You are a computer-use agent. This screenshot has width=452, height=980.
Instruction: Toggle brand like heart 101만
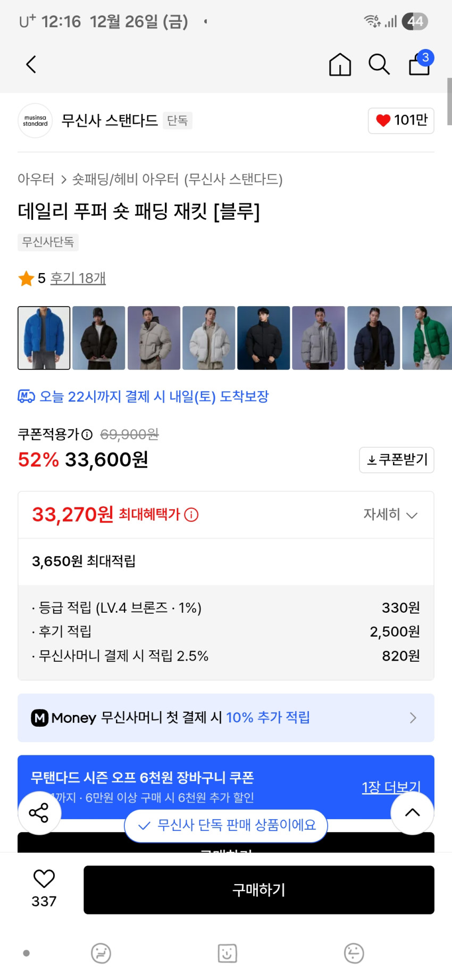pyautogui.click(x=401, y=120)
